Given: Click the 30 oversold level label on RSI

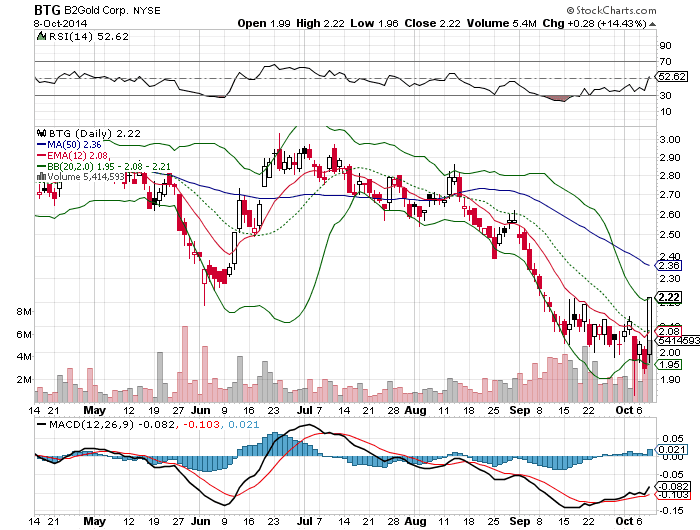Looking at the screenshot, I should click(665, 95).
